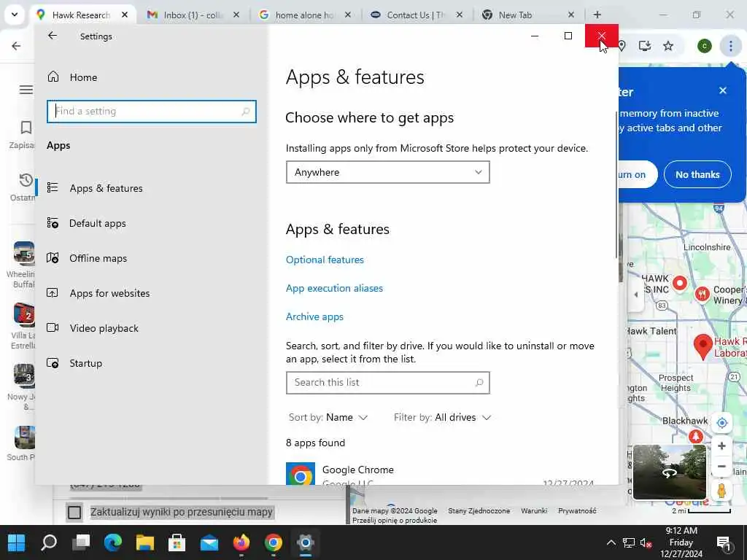Launch Firefox from taskbar

(241, 542)
